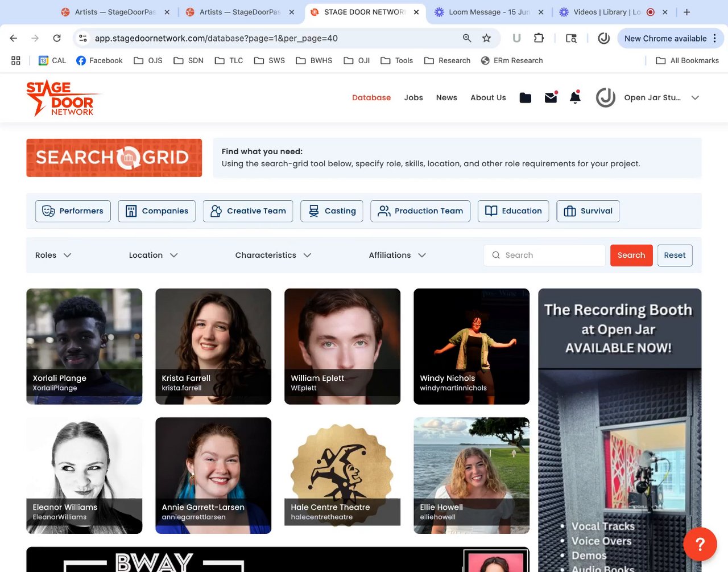This screenshot has height=572, width=728.
Task: Go to the Jobs nav item
Action: click(413, 97)
